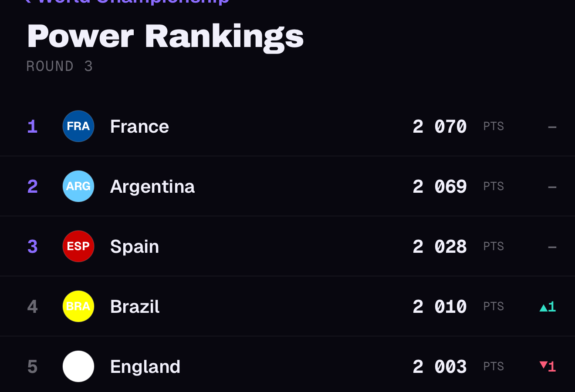575x392 pixels.
Task: Open Argentina team name
Action: click(152, 187)
